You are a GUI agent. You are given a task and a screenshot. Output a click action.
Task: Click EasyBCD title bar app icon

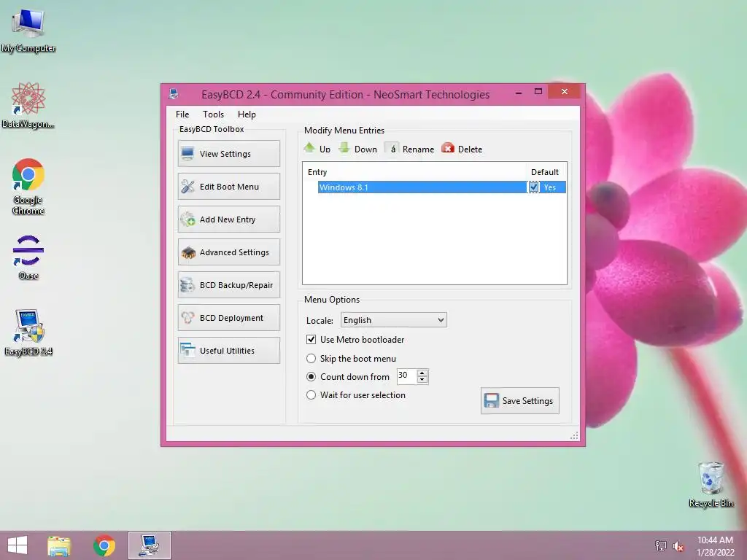[x=174, y=94]
